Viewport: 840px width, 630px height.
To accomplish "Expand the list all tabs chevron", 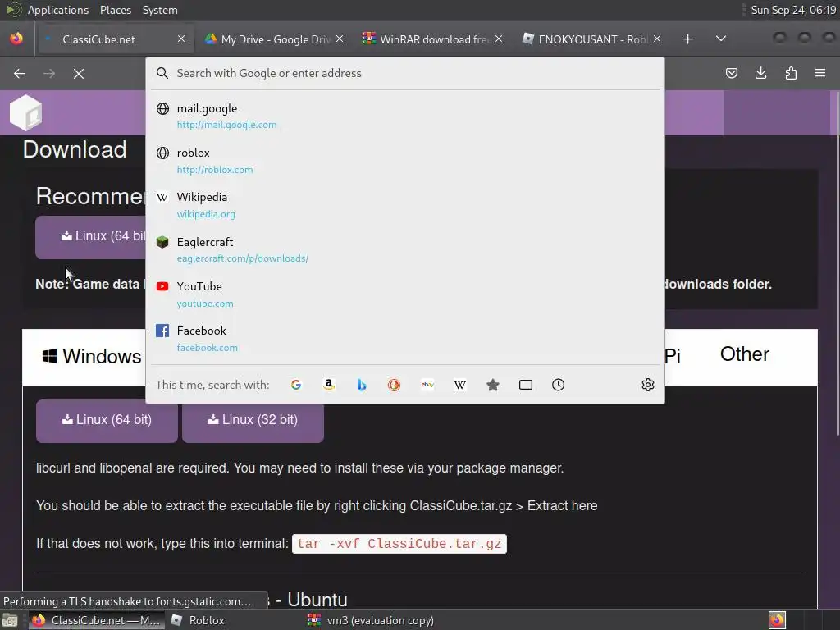I will pos(721,39).
